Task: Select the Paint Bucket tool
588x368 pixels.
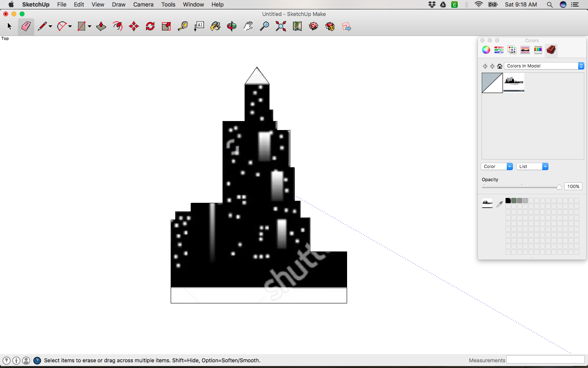Action: [216, 27]
